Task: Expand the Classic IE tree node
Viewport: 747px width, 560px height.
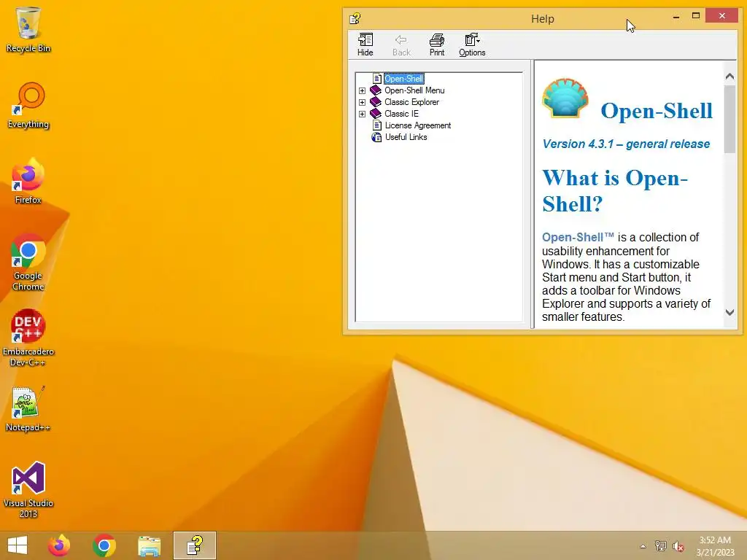Action: pyautogui.click(x=362, y=114)
